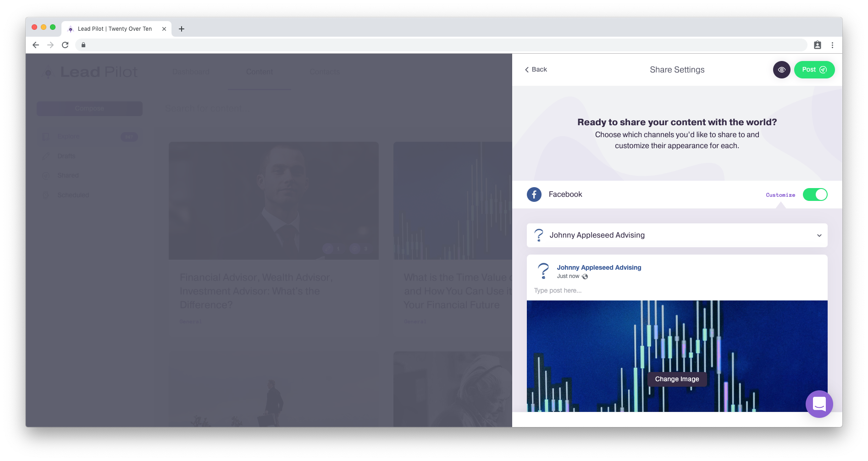This screenshot has width=868, height=461.
Task: Click the Johnny Appleseed Advising post author link
Action: click(599, 267)
